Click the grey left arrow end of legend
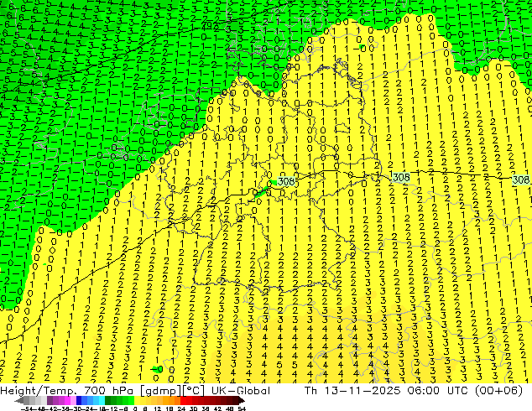The width and height of the screenshot is (532, 411). tap(19, 401)
